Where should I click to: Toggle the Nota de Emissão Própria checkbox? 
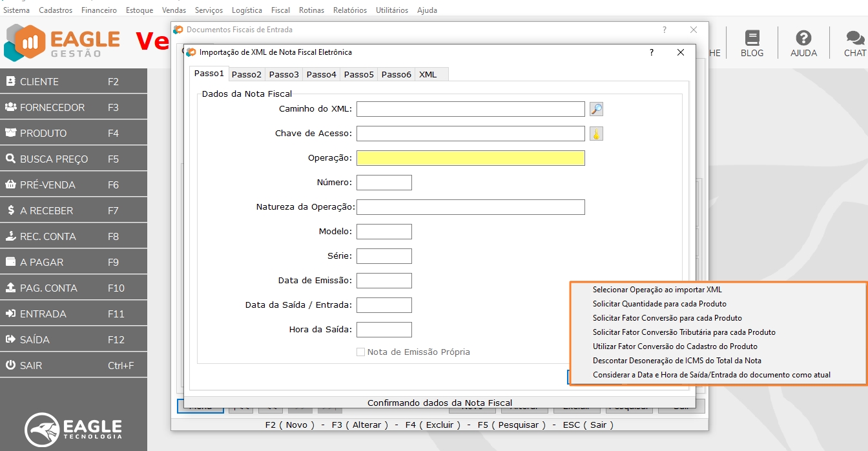pyautogui.click(x=361, y=352)
